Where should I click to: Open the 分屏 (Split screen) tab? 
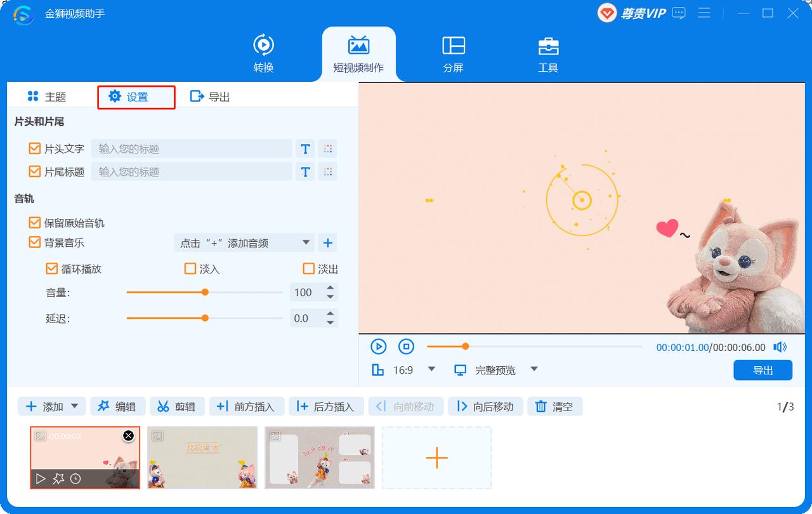tap(453, 54)
